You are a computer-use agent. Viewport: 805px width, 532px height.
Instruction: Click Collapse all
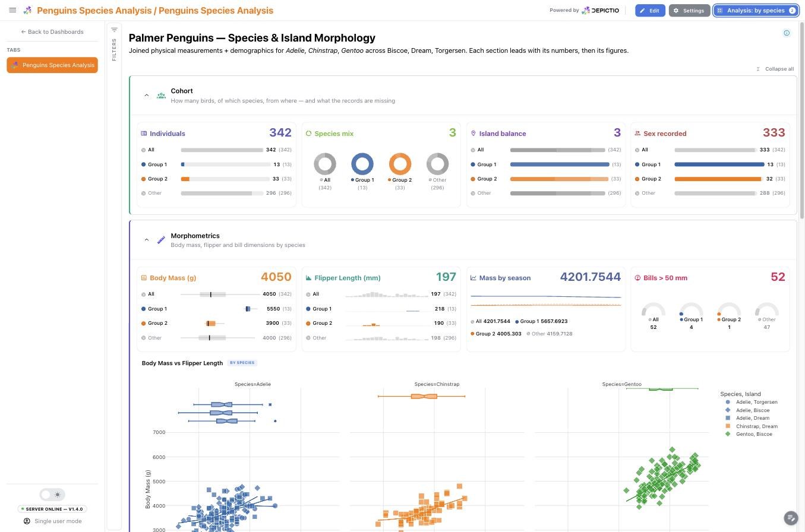coord(775,69)
